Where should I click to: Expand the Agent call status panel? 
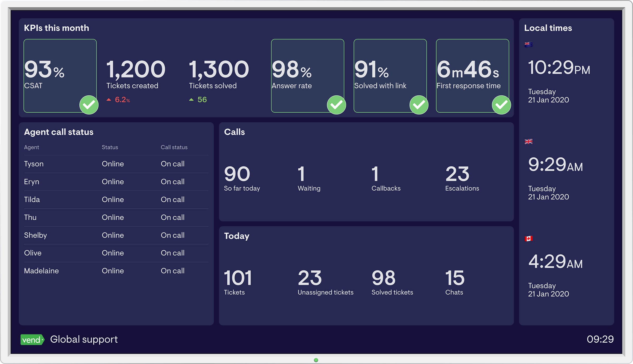point(60,132)
